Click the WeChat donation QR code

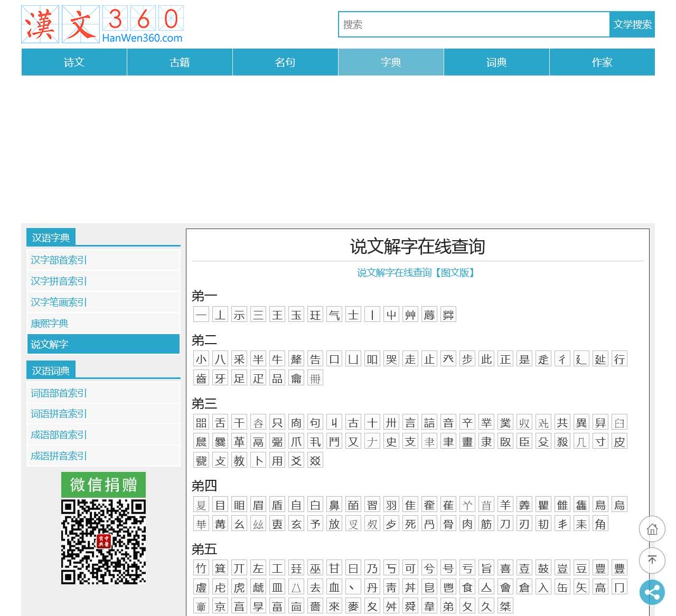(x=104, y=542)
